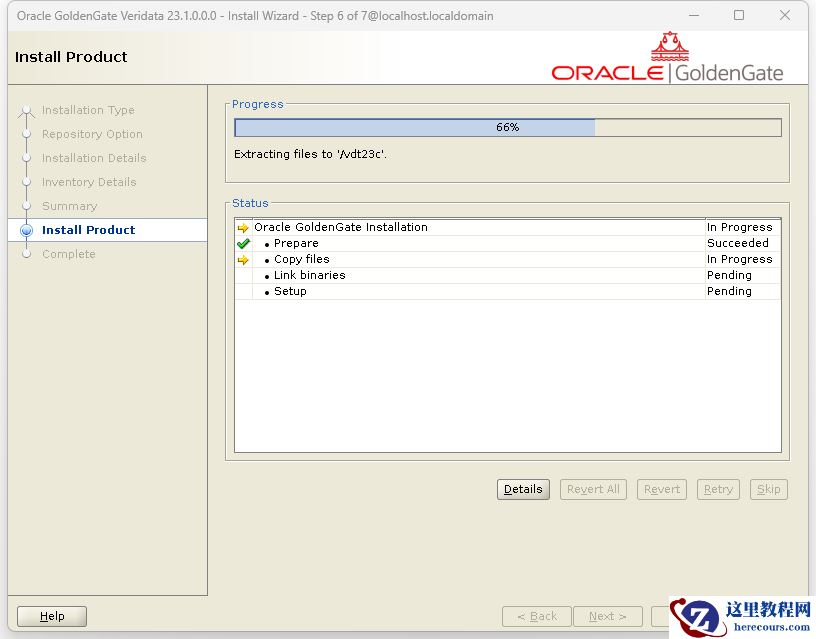
Task: Click the 66% progress bar
Action: coord(508,127)
